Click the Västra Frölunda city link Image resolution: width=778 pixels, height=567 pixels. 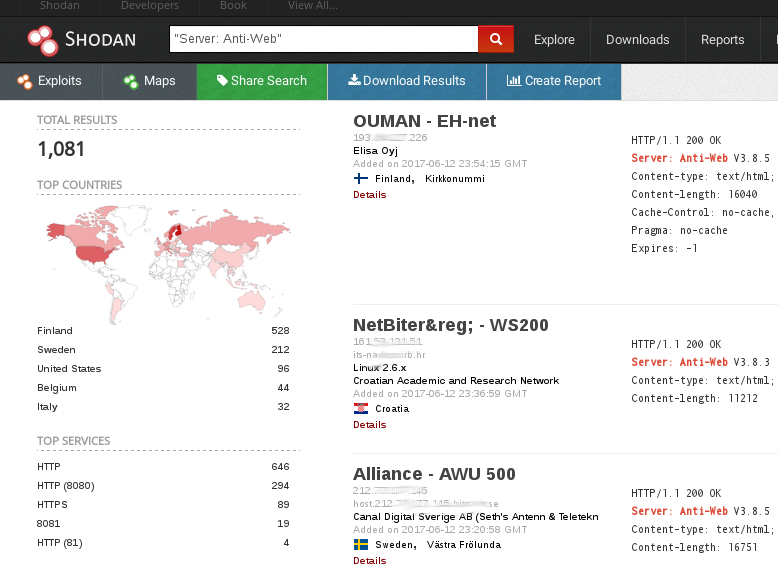[464, 545]
